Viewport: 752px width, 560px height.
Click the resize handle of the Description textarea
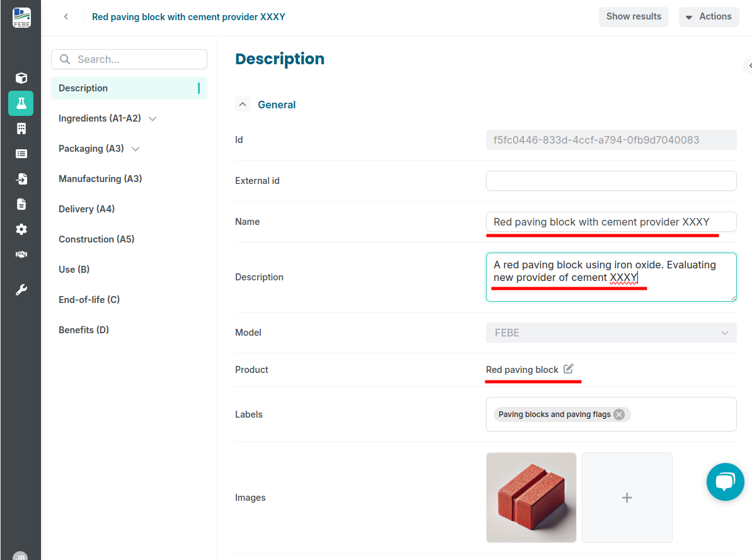(x=733, y=298)
